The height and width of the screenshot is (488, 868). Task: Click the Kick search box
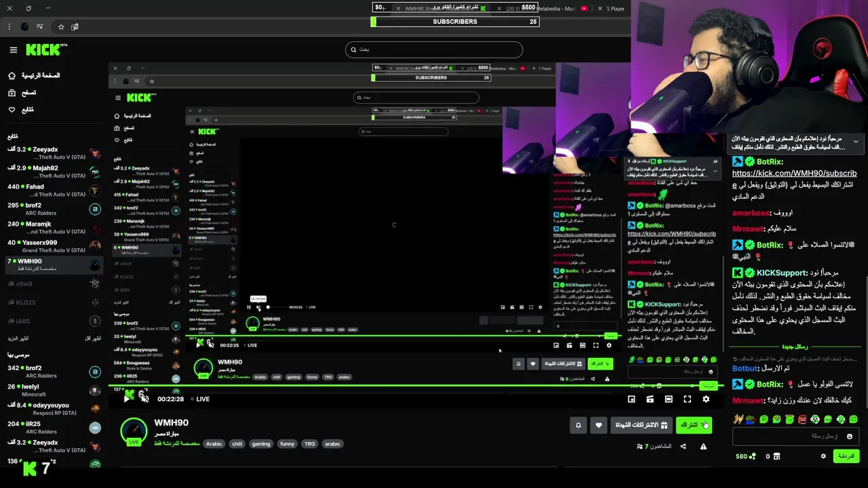click(434, 49)
